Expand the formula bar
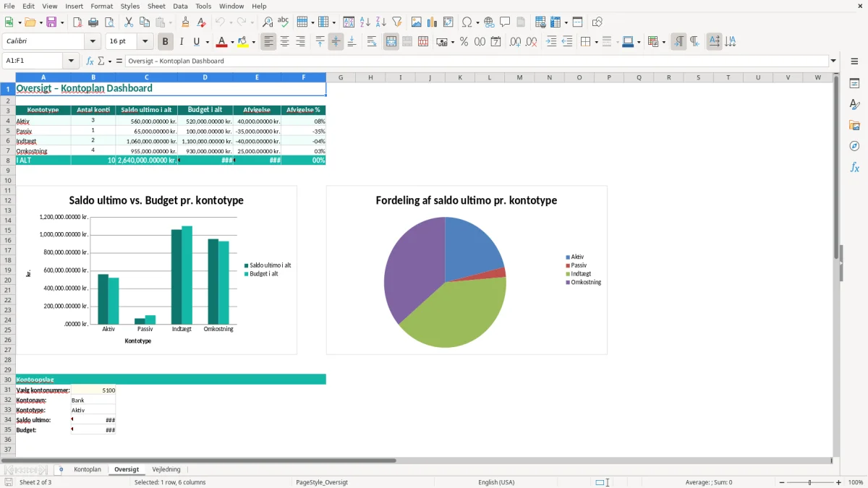Image resolution: width=868 pixels, height=488 pixels. point(833,61)
